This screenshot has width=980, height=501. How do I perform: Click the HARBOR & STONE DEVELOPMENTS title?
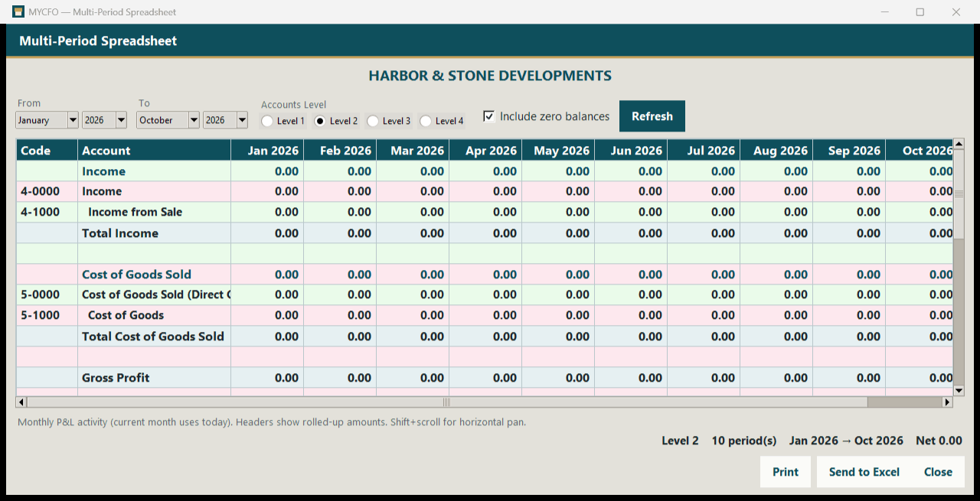pos(490,76)
